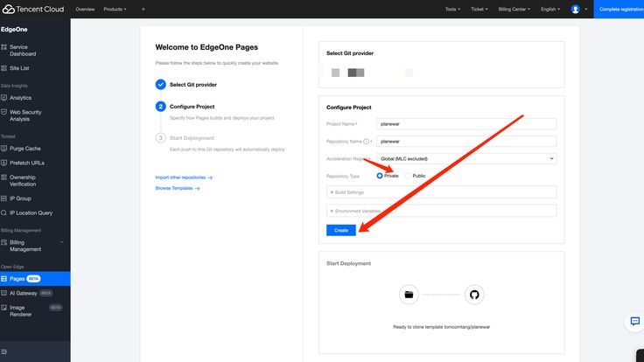The image size is (644, 362).
Task: Click the EdgeOne sidebar title
Action: click(x=14, y=29)
